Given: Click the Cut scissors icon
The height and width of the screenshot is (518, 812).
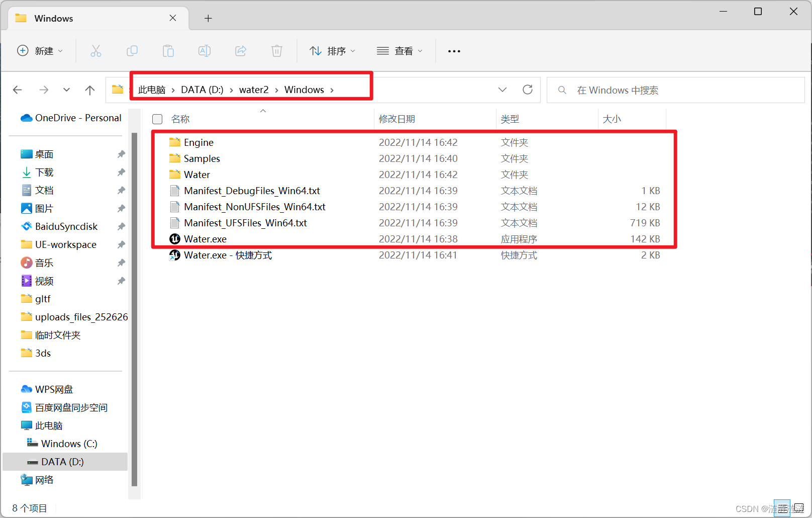Looking at the screenshot, I should (95, 51).
